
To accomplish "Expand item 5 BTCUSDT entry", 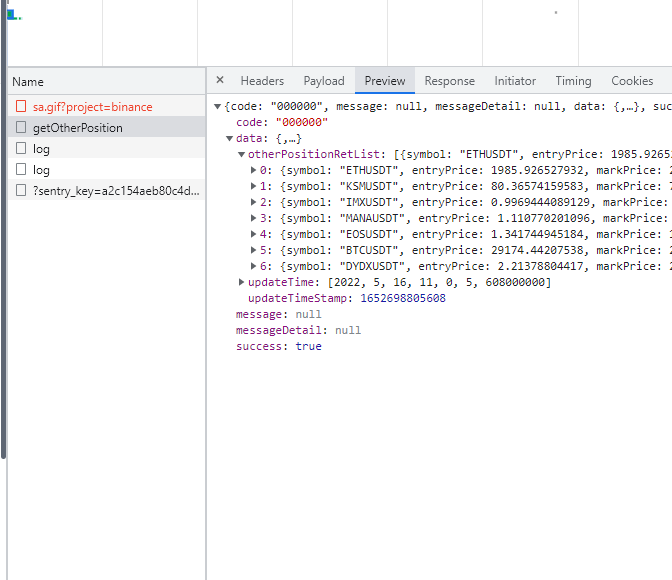I will (x=254, y=250).
